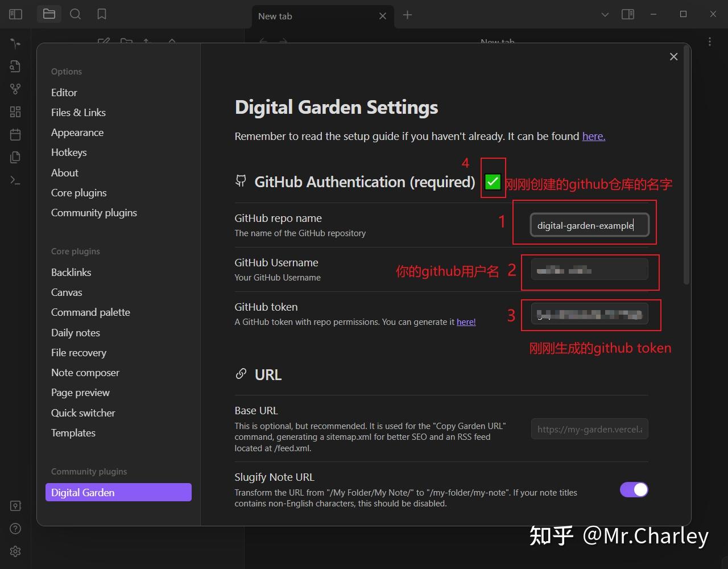Image resolution: width=728 pixels, height=569 pixels.
Task: Click the 'here!' link to generate a token
Action: click(466, 321)
